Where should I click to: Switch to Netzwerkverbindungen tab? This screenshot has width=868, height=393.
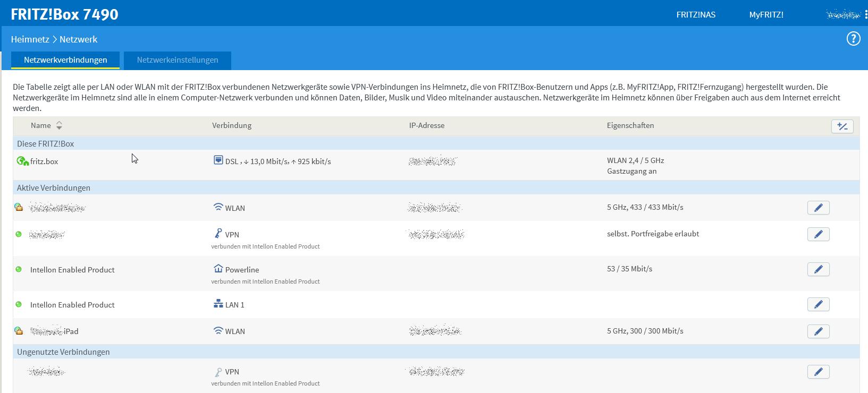(x=65, y=60)
